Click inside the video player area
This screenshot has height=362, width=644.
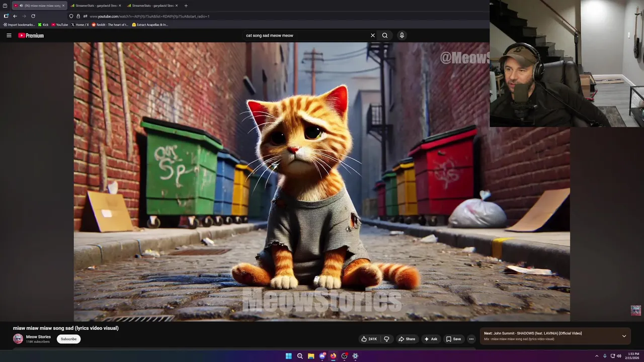(x=322, y=182)
